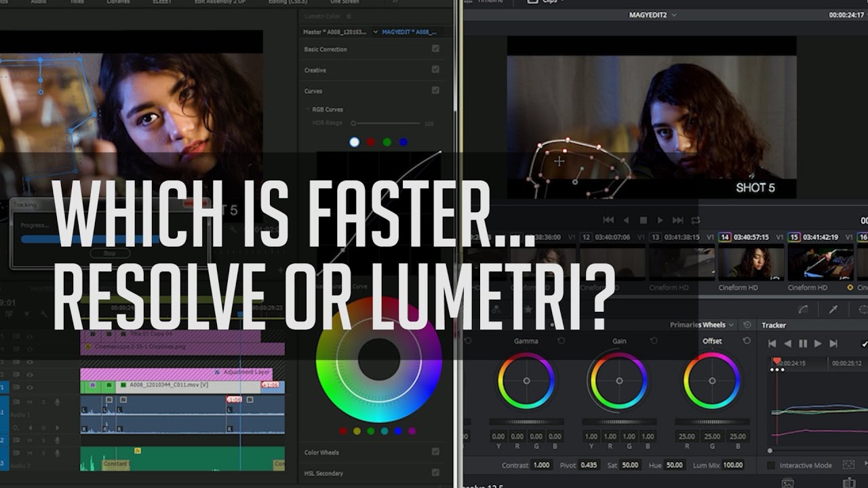Click dotted-square icon beside Interactive Mode
This screenshot has height=488, width=868.
coord(848,465)
